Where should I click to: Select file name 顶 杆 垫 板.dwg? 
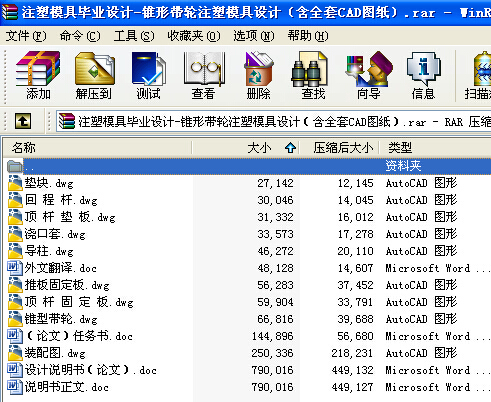pos(70,217)
